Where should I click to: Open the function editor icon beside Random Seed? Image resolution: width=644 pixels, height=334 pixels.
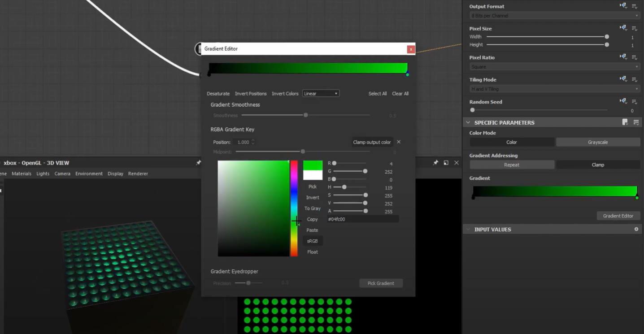(x=623, y=101)
